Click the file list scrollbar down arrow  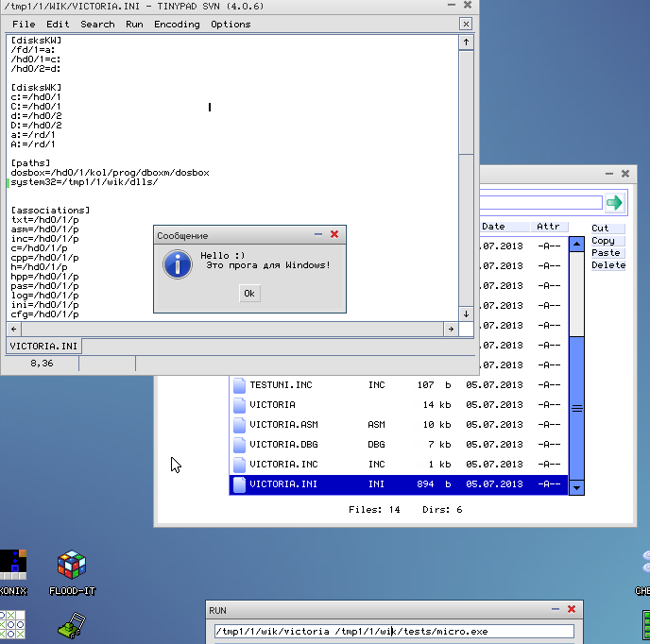click(577, 487)
